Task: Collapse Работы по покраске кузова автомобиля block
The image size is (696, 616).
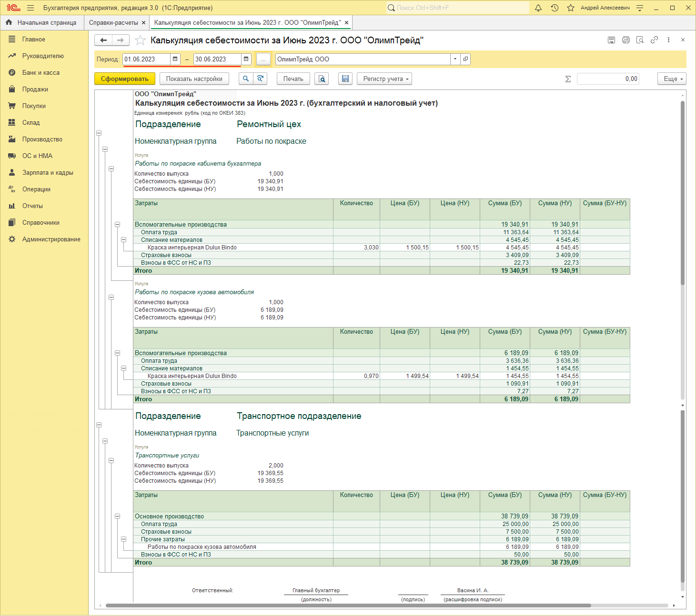Action: [111, 298]
